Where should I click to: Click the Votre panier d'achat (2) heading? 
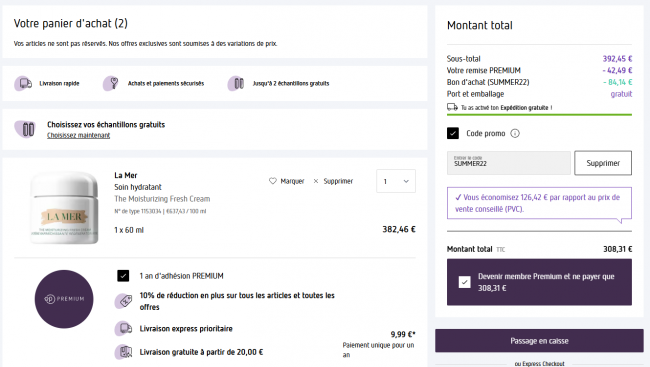tap(70, 24)
